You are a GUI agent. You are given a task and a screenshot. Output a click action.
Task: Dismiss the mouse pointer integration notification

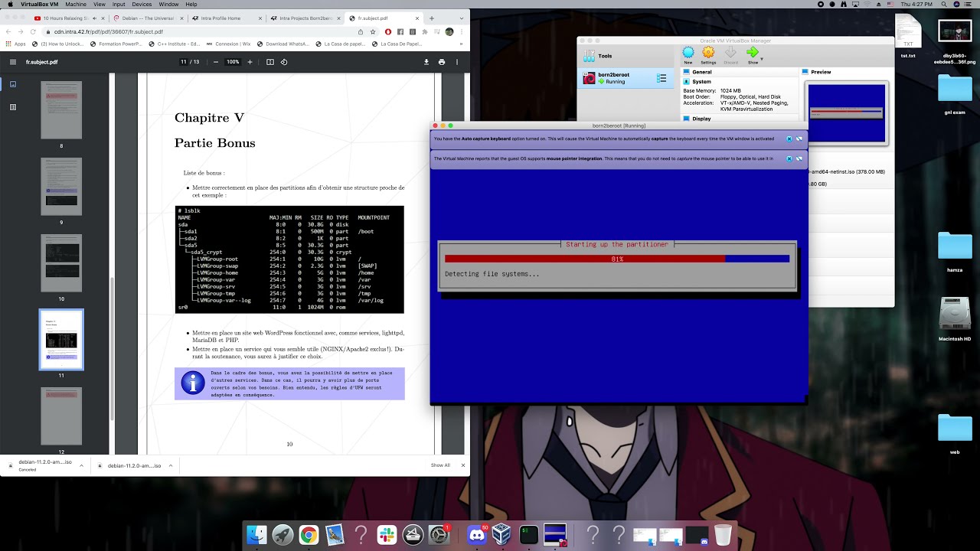[x=789, y=158]
